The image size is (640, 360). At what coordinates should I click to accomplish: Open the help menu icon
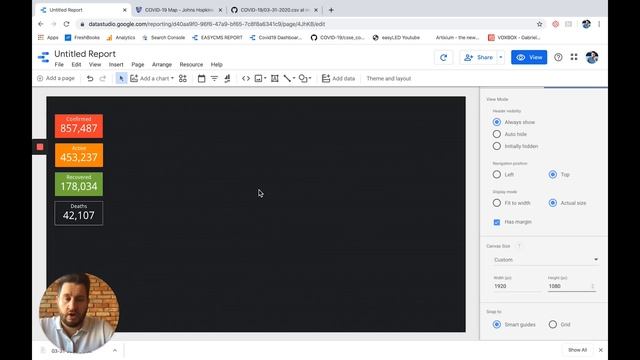558,58
